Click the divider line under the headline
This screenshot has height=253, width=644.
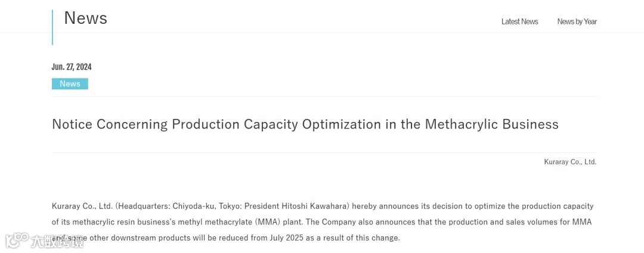coord(324,153)
